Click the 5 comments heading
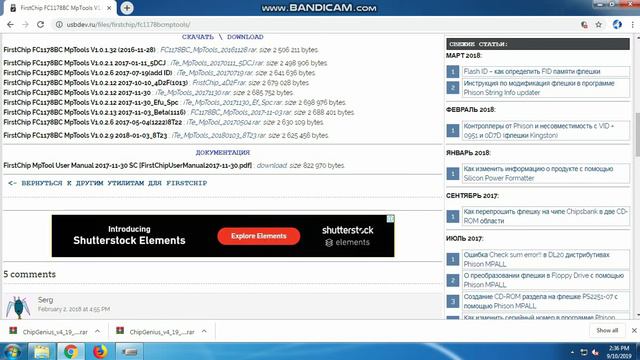The height and width of the screenshot is (360, 640). 30,274
